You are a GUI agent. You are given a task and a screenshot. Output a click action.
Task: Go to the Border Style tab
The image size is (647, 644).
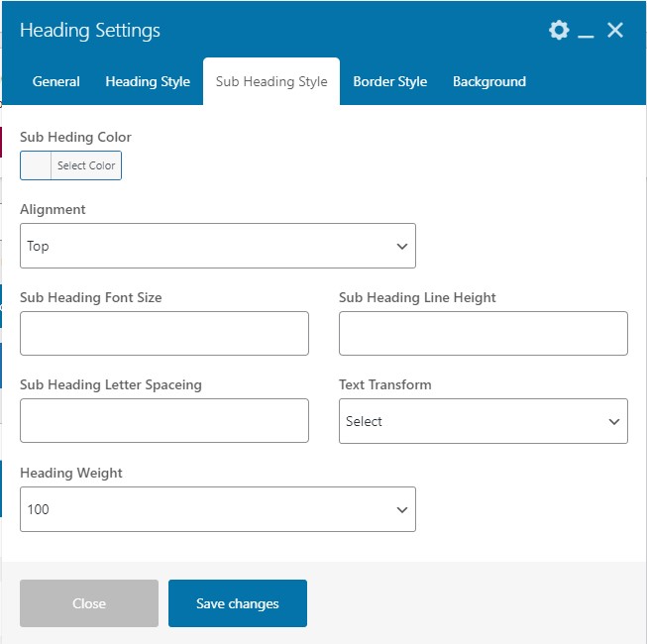pos(390,81)
